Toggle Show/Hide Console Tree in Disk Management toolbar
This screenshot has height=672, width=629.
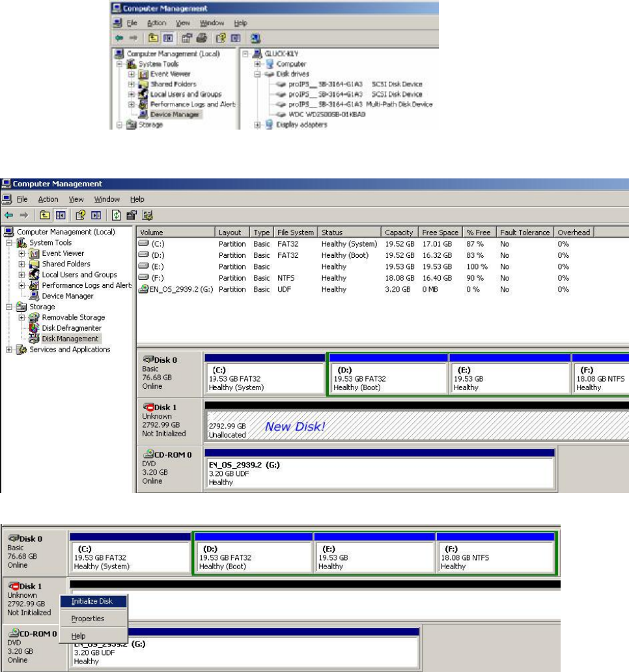tap(61, 215)
